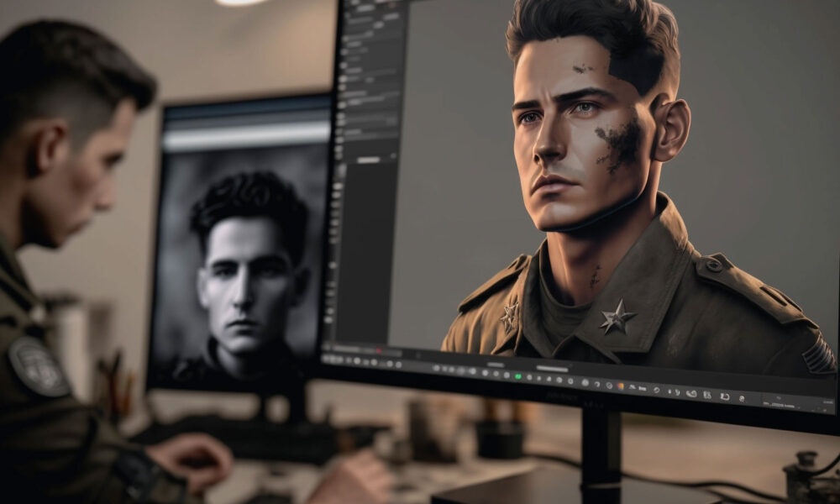
Task: Select the smaller gray pill tab above toolbar
Action: [x=496, y=364]
